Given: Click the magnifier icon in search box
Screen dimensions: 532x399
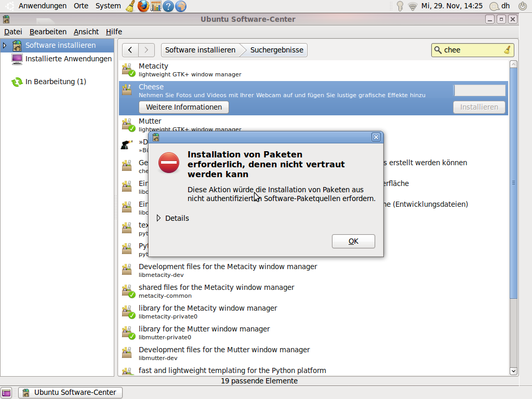Looking at the screenshot, I should coord(437,50).
